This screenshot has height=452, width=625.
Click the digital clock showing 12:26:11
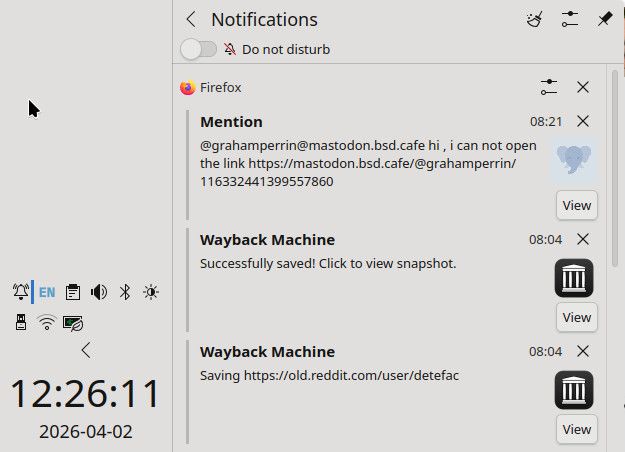tap(86, 393)
